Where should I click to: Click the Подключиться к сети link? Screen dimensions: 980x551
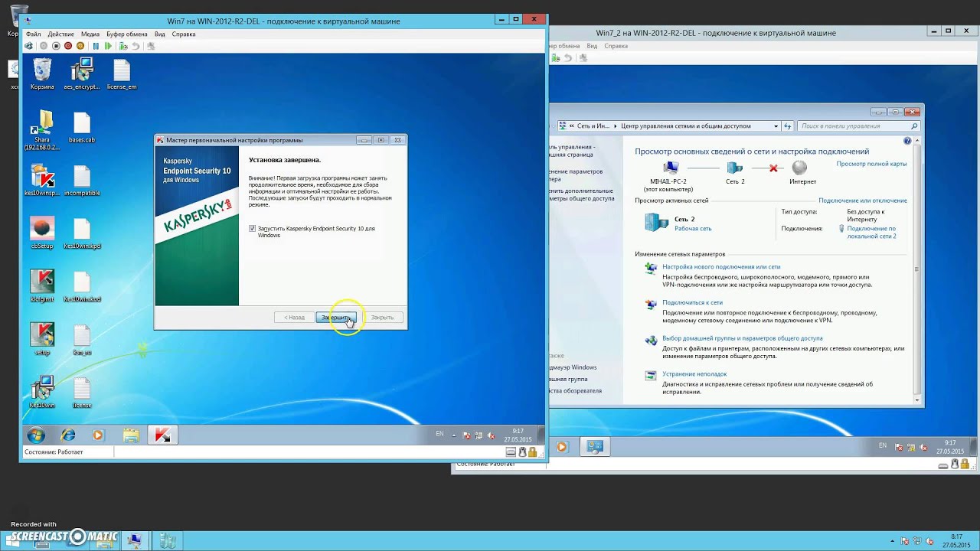pyautogui.click(x=692, y=303)
